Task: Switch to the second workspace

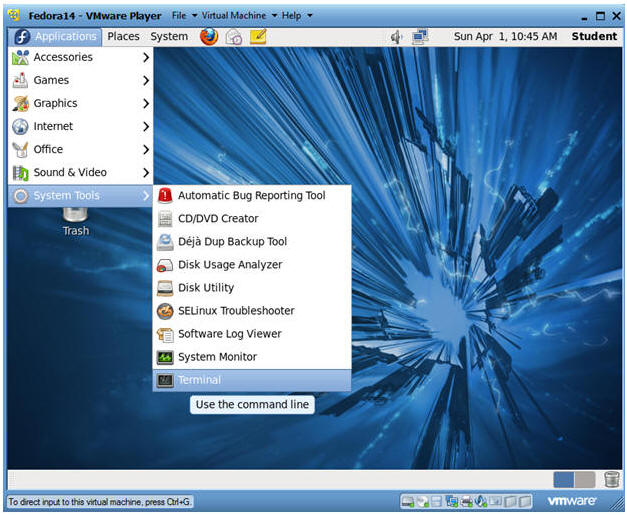Action: (x=585, y=479)
